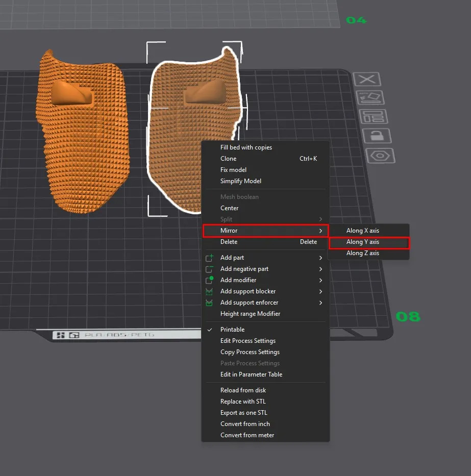This screenshot has width=471, height=476.
Task: Click the plate close X icon
Action: tap(367, 79)
